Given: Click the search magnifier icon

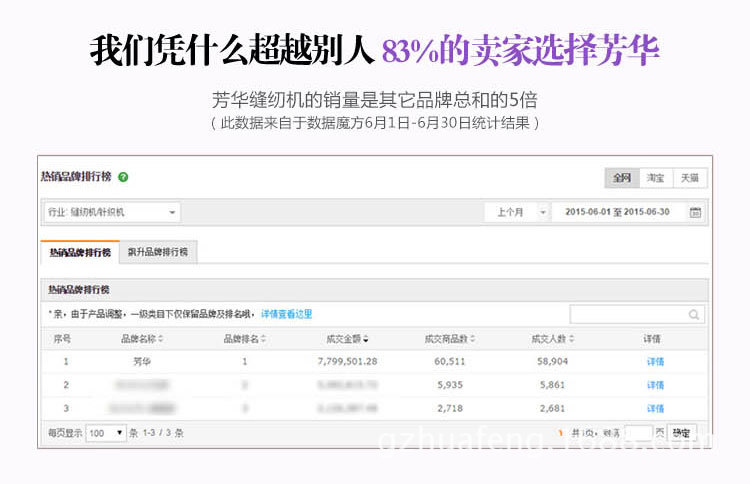Looking at the screenshot, I should click(693, 314).
